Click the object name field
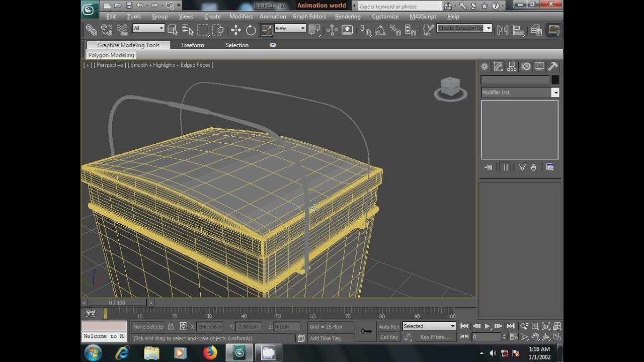Image resolution: width=644 pixels, height=362 pixels. 515,80
